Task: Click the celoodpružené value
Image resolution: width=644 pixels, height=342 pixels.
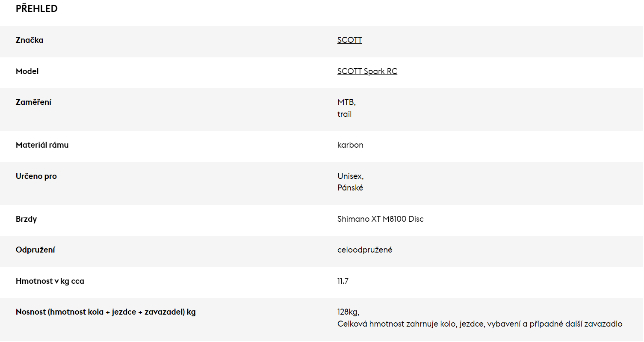Action: (365, 250)
